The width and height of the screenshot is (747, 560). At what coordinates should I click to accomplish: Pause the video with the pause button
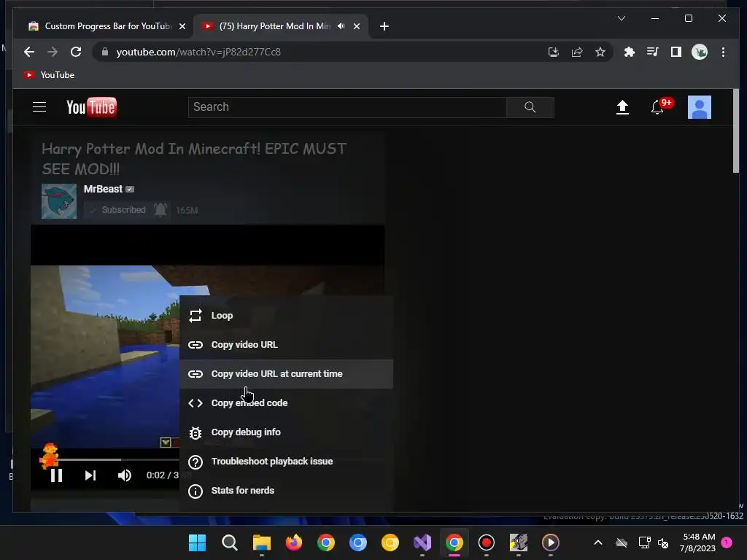pyautogui.click(x=56, y=475)
